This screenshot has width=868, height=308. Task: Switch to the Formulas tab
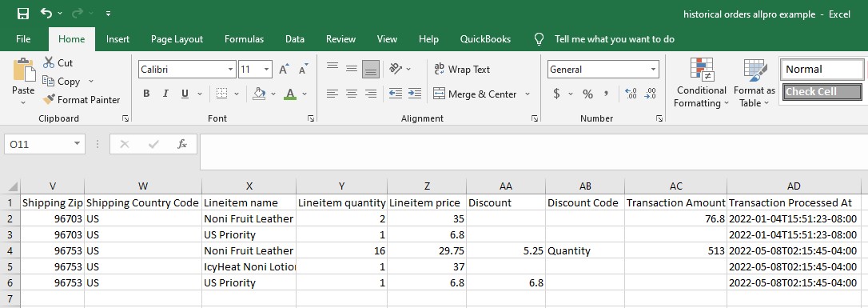(x=244, y=39)
